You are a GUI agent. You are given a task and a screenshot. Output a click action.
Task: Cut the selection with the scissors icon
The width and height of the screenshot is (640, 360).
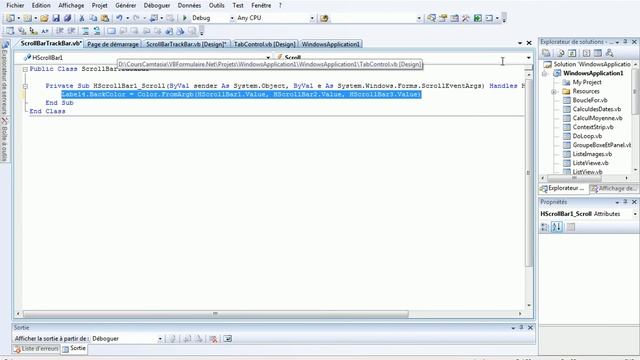[x=82, y=18]
